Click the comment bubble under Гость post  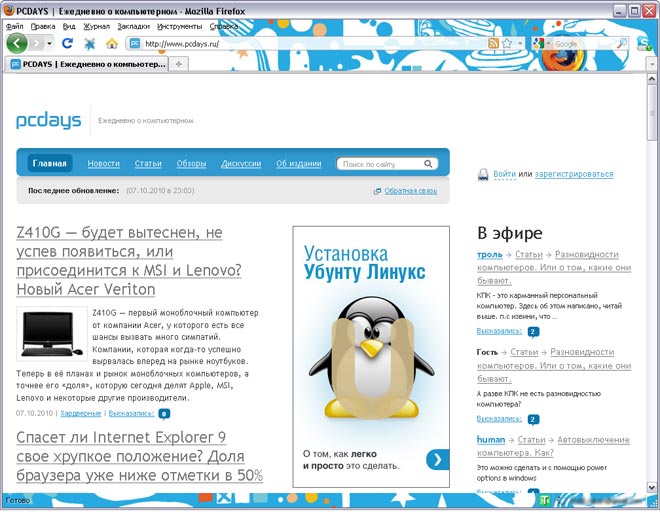click(x=533, y=419)
